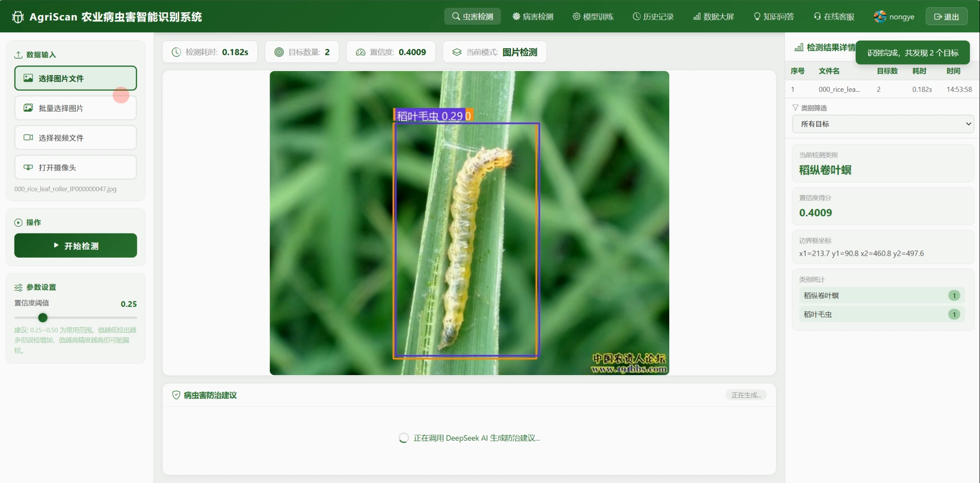Click the AgriScan bug logo icon
980x483 pixels.
pyautogui.click(x=18, y=17)
